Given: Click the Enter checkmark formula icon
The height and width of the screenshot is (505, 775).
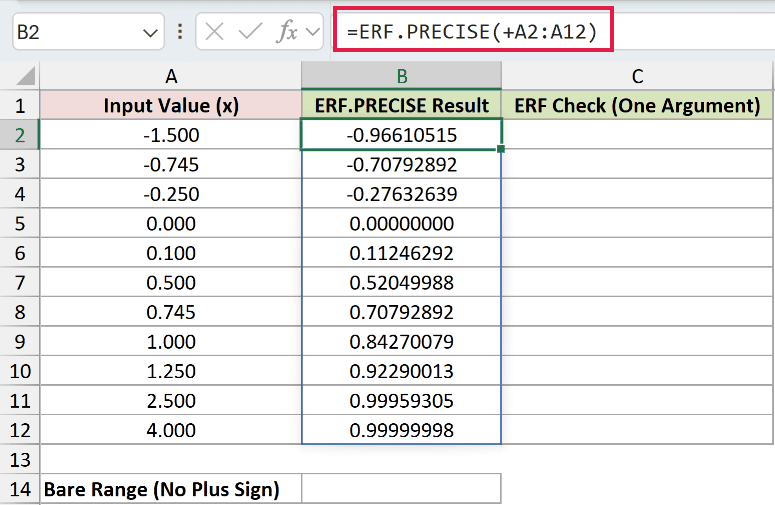Looking at the screenshot, I should pyautogui.click(x=250, y=32).
